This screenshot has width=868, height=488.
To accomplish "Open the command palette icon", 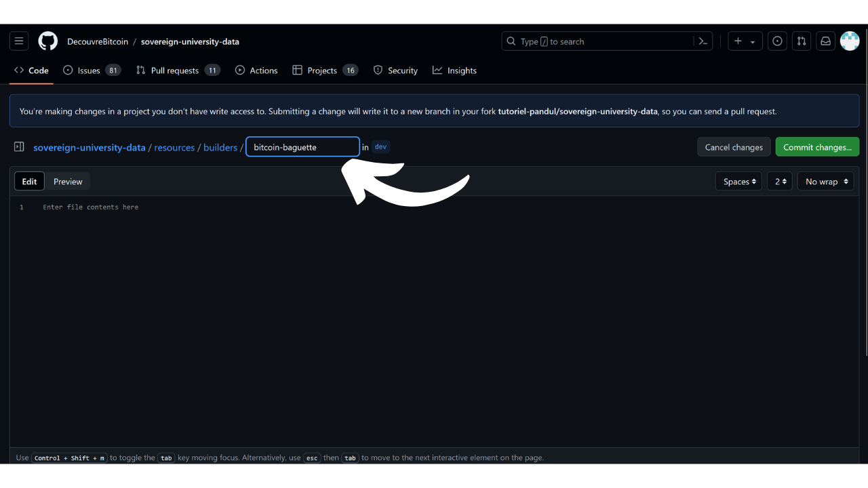I will 703,41.
